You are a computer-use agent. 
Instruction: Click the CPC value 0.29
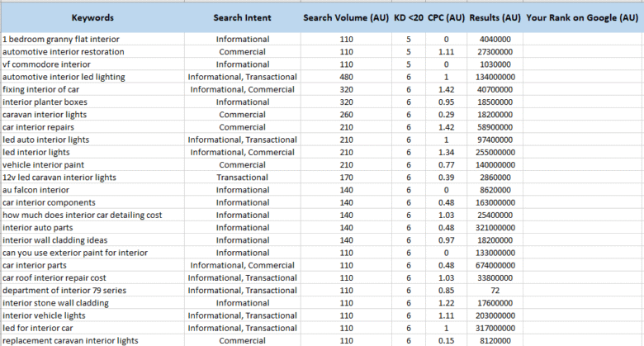[x=446, y=115]
